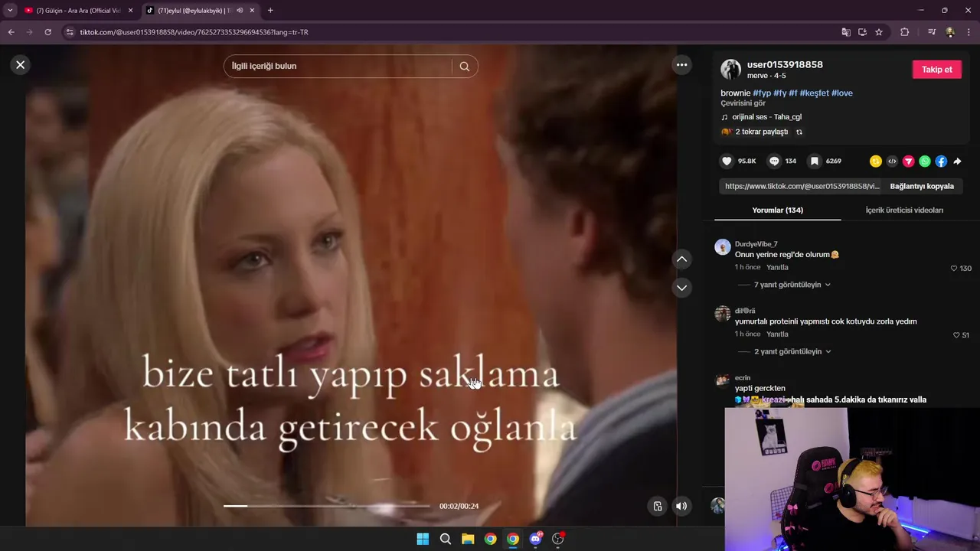Open the user0153918858 profile name
Viewport: 980px width, 551px height.
[785, 65]
